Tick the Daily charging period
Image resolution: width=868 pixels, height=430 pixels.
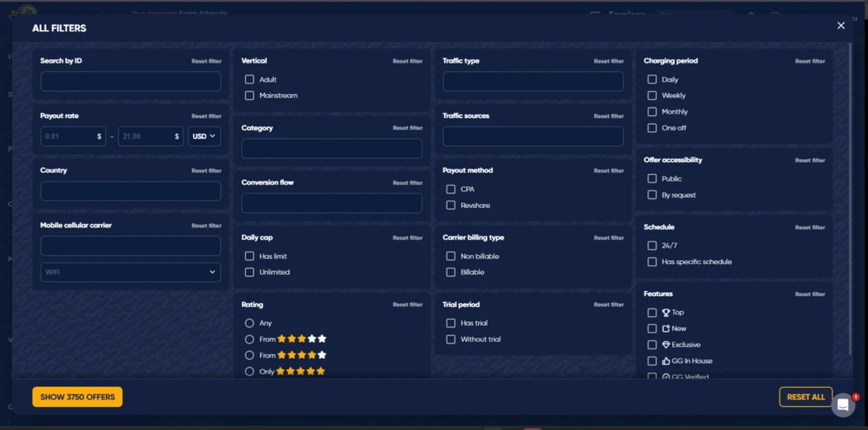click(x=652, y=79)
